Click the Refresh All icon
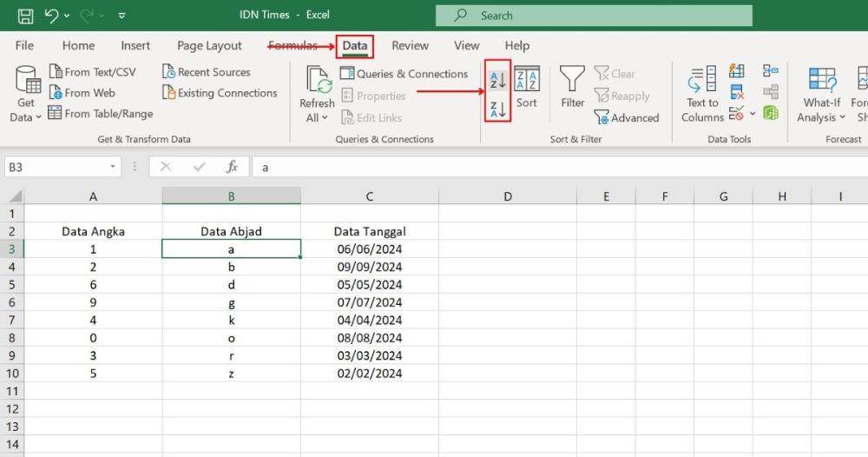868x457 pixels. click(317, 80)
